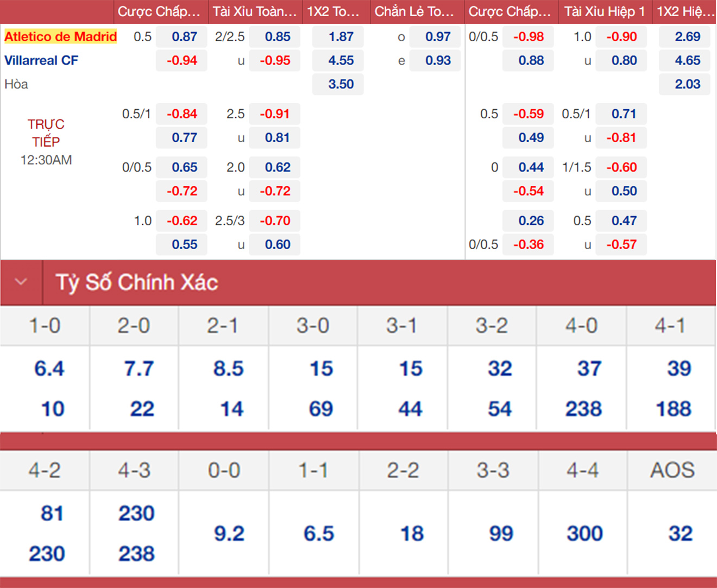Choose 1-0 home win score odds 6.4
Screen dimensions: 717x588
49,369
